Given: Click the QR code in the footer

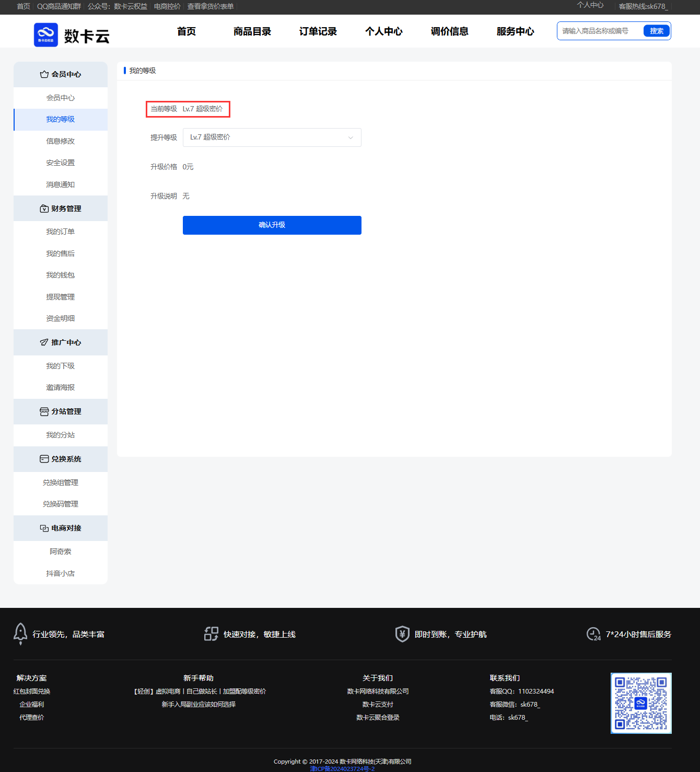Looking at the screenshot, I should pos(641,703).
